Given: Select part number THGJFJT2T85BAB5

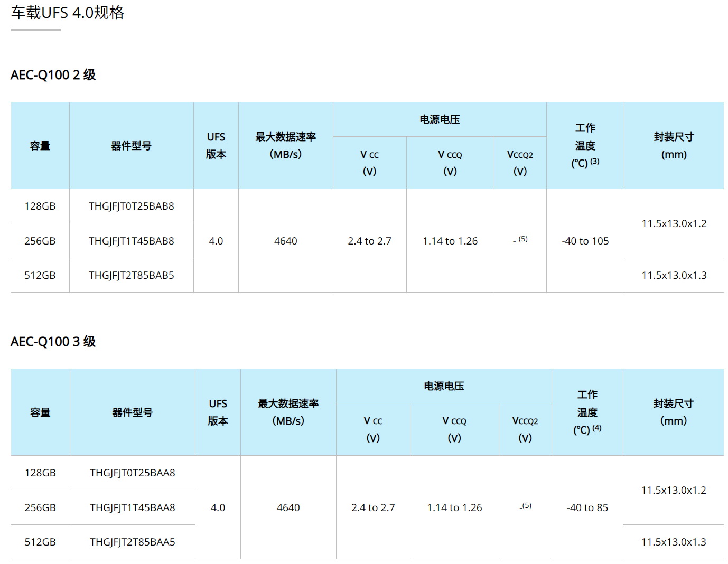Looking at the screenshot, I should [131, 275].
